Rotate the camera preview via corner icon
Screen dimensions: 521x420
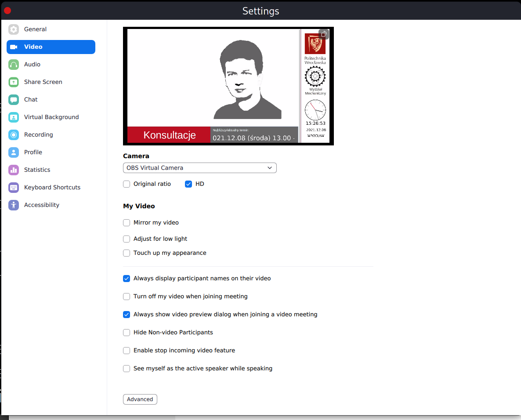324,34
